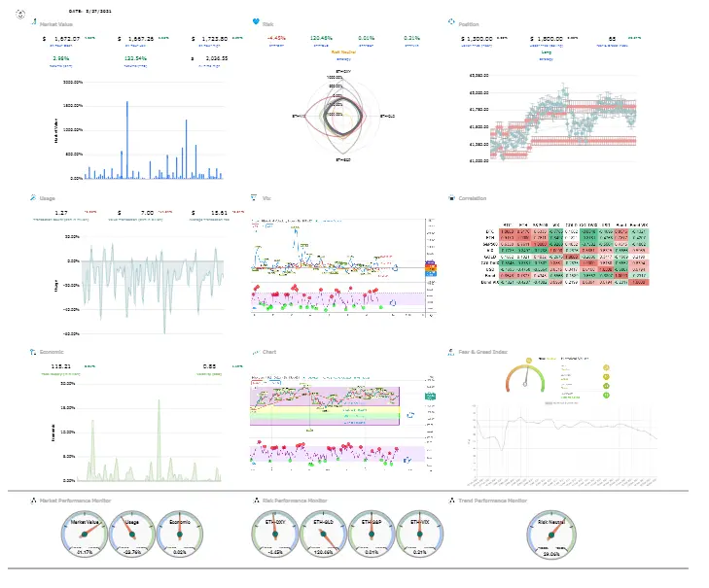Click the $1,672.07 market value figure

tap(62, 39)
